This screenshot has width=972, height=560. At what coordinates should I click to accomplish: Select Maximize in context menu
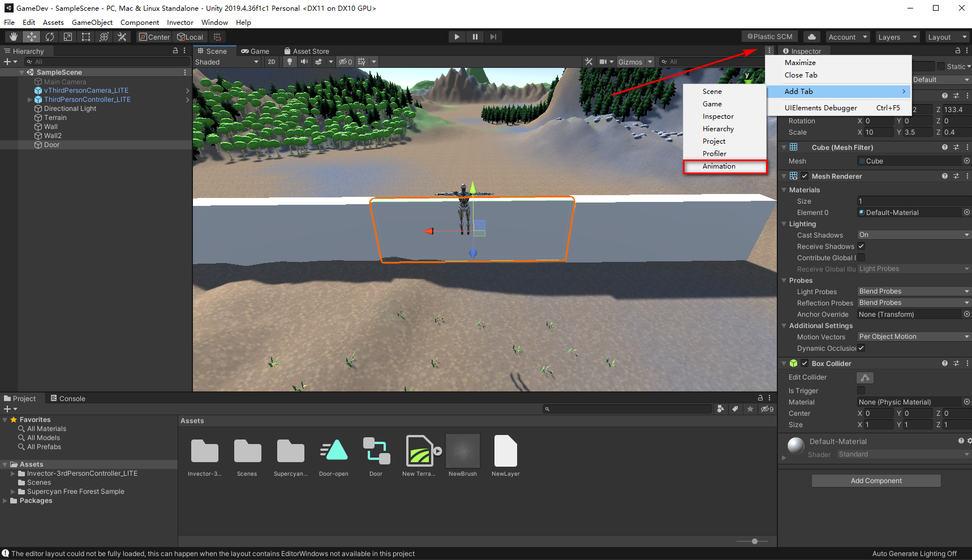point(838,63)
